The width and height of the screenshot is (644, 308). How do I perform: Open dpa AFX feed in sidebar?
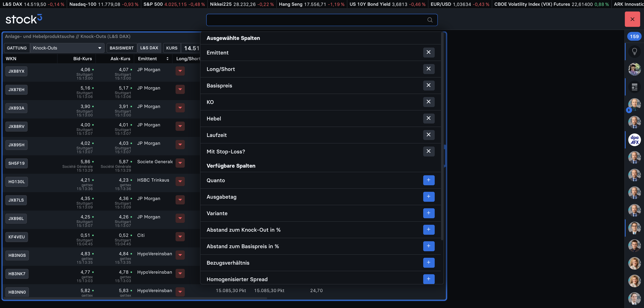tap(634, 140)
